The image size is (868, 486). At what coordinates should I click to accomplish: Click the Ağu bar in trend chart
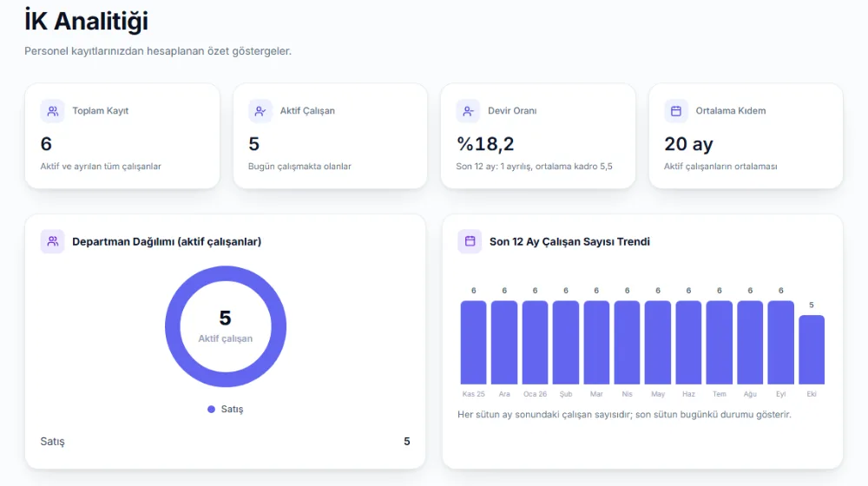click(x=750, y=343)
